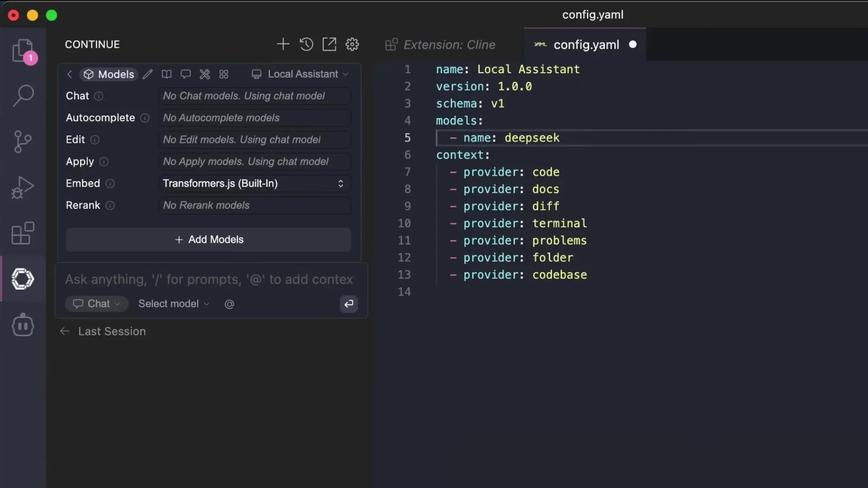Click the info icon next to Autocomplete
Viewport: 868px width, 488px height.
pos(145,118)
